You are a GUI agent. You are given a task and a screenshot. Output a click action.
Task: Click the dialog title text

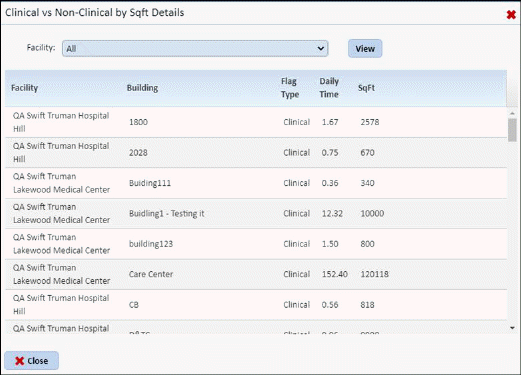tap(95, 13)
